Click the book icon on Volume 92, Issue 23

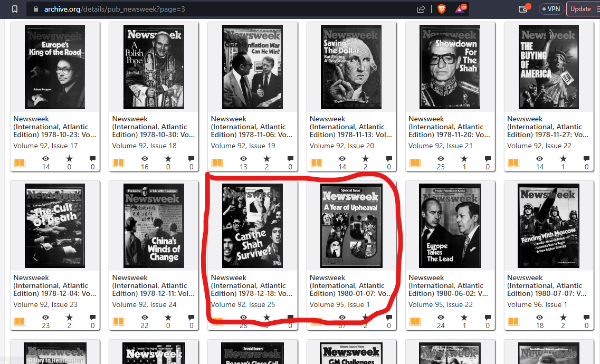click(x=20, y=322)
